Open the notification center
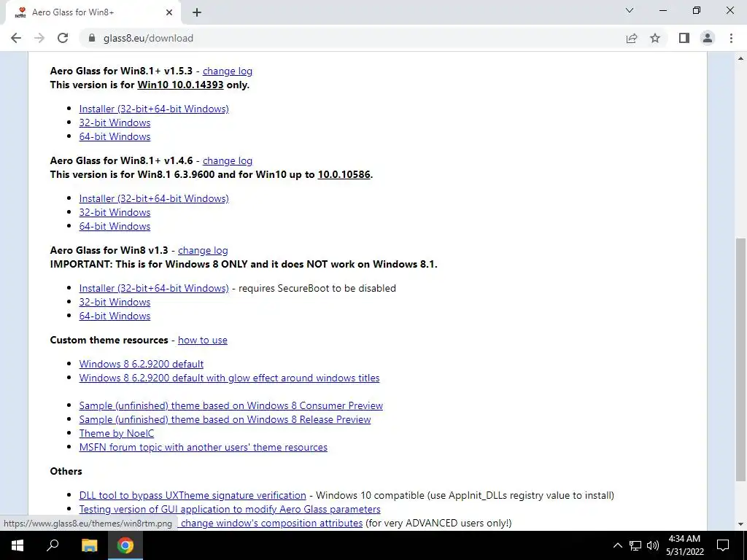The height and width of the screenshot is (560, 747). (723, 545)
